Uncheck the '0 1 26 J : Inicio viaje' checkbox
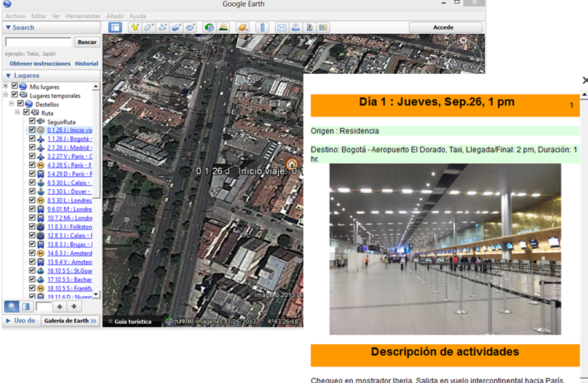This screenshot has height=383, width=588. point(32,130)
